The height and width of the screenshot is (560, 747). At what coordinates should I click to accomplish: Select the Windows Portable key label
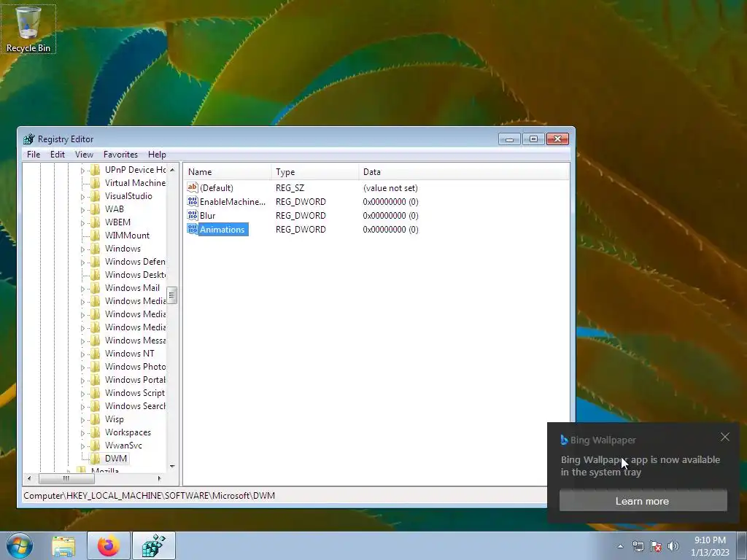click(135, 379)
